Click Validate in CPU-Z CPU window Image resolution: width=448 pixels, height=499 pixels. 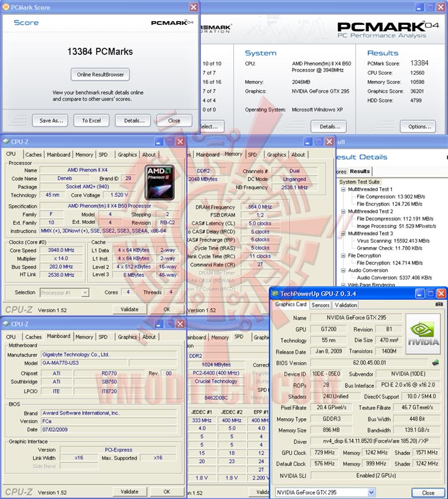point(129,309)
